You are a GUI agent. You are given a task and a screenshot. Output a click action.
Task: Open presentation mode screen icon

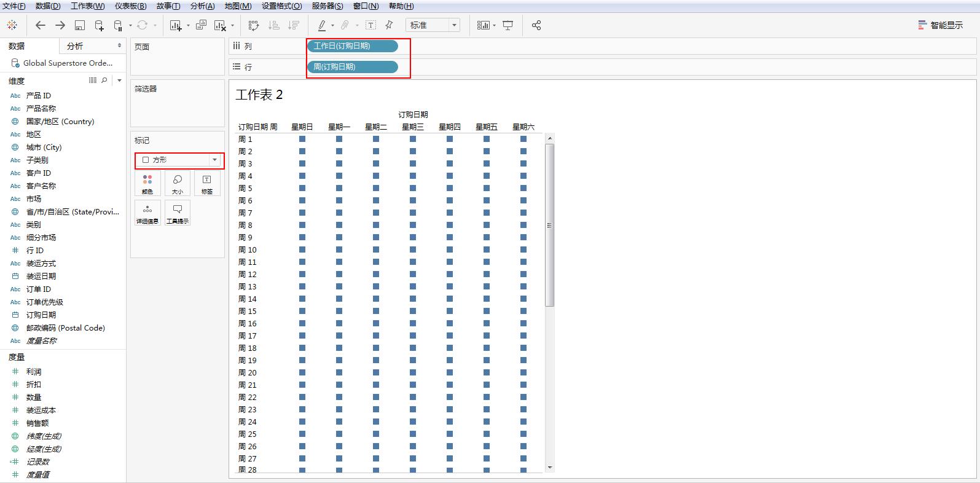[508, 25]
